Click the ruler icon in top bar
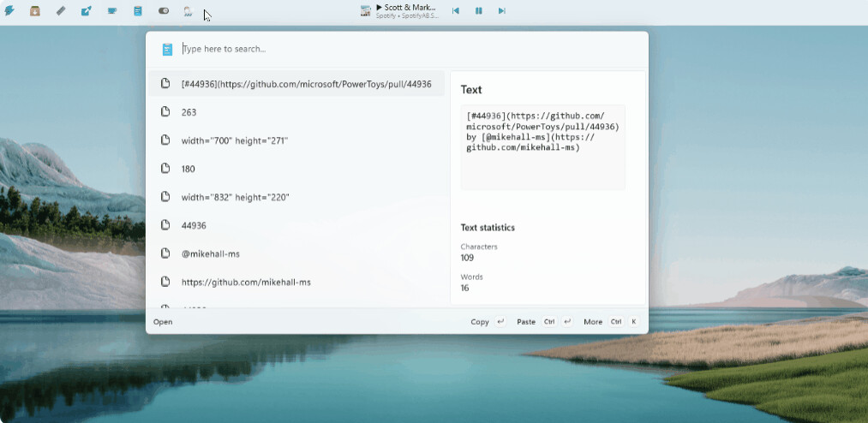This screenshot has height=423, width=868. pos(61,11)
